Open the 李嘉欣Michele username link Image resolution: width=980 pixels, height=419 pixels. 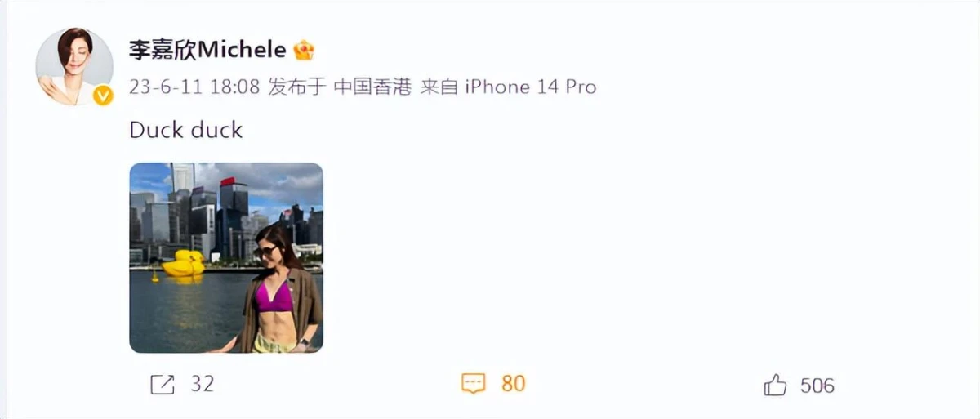coord(207,50)
